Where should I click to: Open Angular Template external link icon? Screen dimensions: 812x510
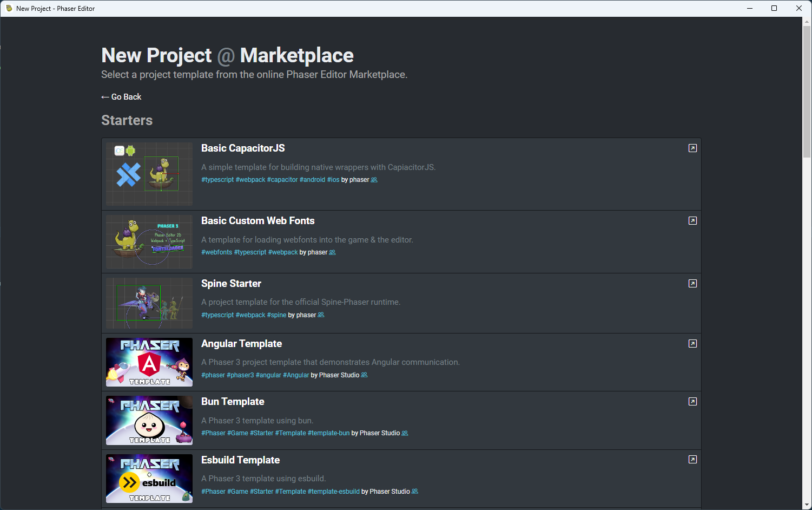(692, 344)
